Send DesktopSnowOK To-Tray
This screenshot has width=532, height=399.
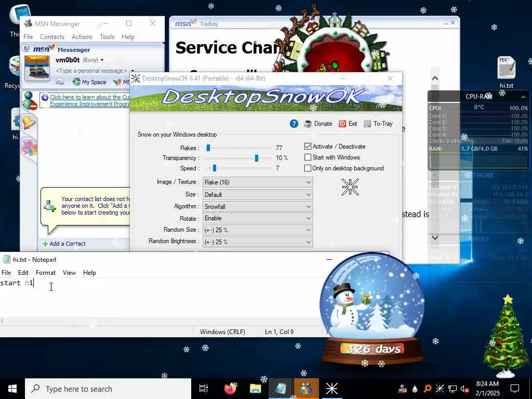[x=378, y=124]
